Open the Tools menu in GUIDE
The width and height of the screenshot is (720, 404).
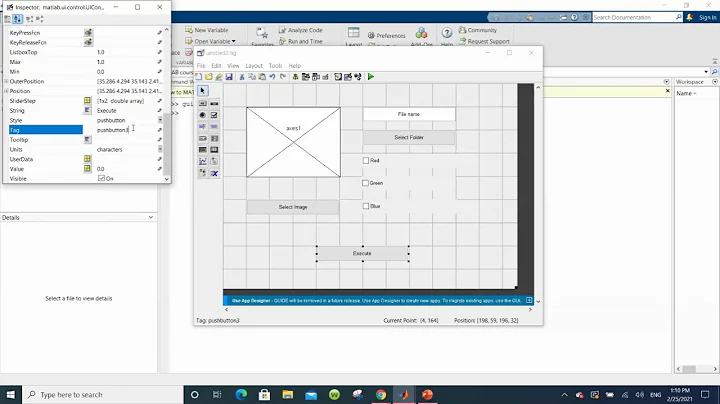(x=275, y=66)
